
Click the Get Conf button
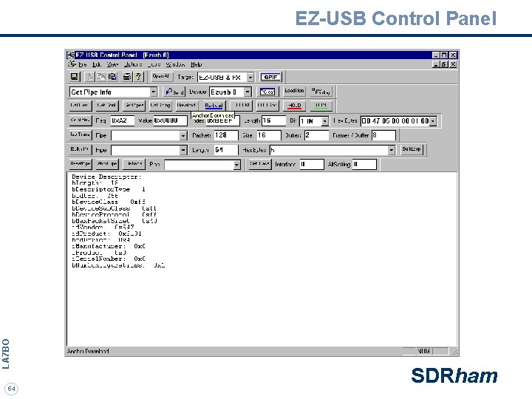click(x=107, y=106)
